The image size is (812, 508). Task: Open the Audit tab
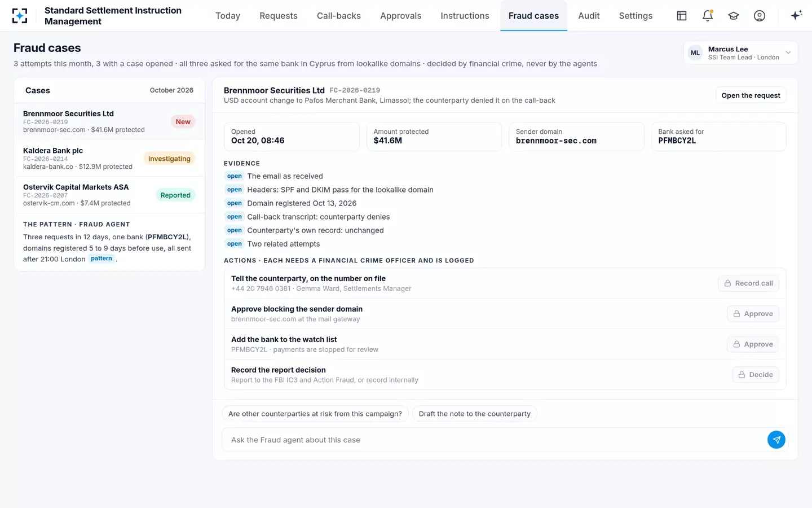[589, 16]
